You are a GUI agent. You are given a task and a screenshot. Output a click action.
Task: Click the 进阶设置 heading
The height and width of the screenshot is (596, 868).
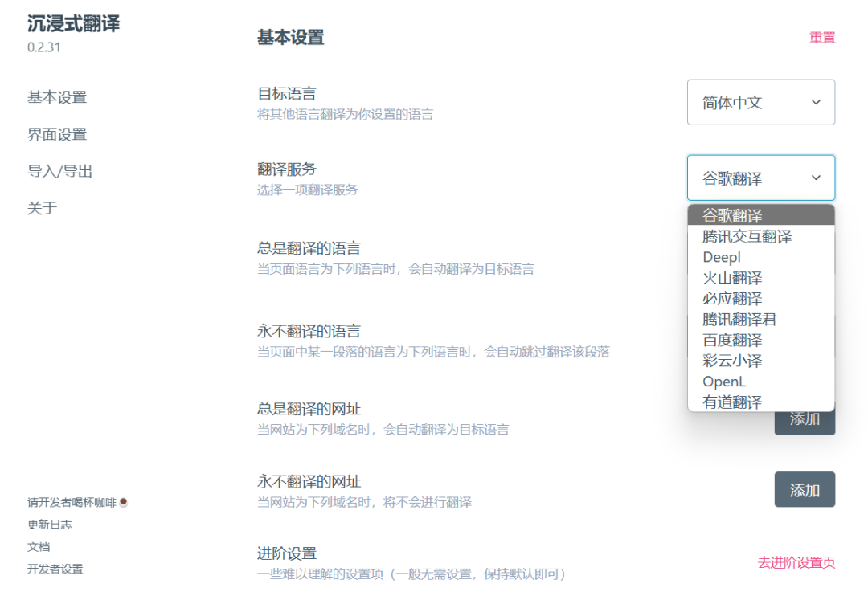287,553
